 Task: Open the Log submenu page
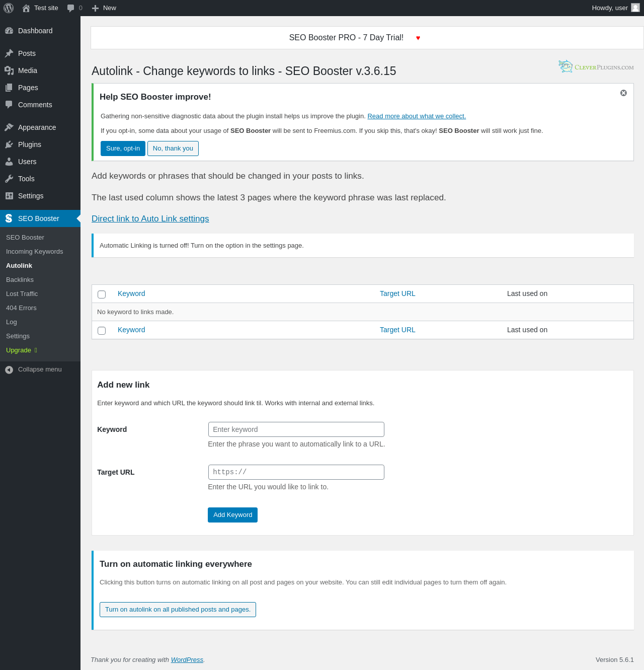pos(12,322)
